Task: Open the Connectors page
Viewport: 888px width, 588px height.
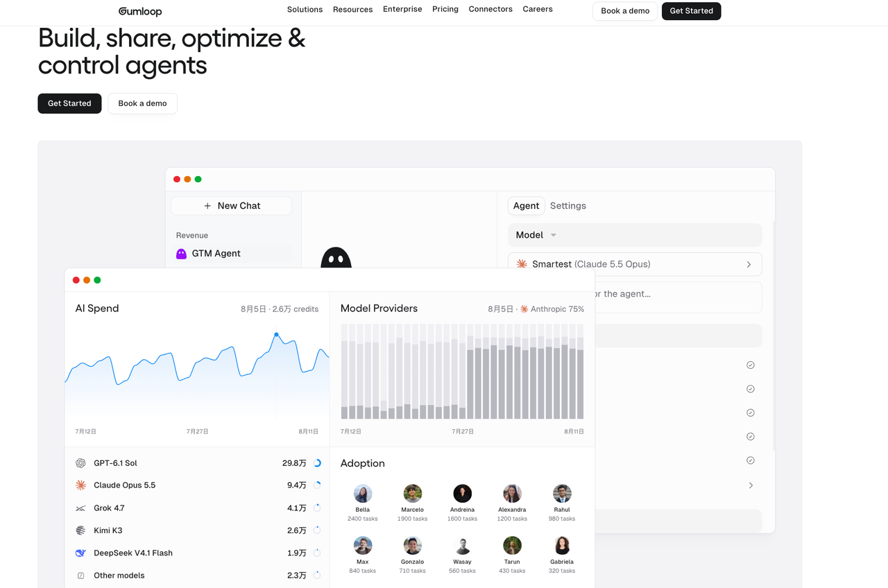Action: [x=490, y=10]
